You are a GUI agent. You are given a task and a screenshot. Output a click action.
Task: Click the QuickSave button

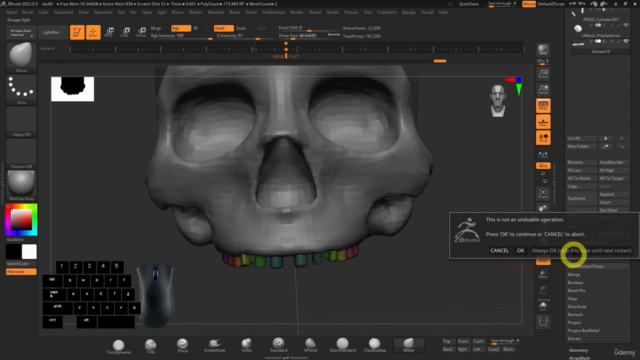[x=469, y=4]
